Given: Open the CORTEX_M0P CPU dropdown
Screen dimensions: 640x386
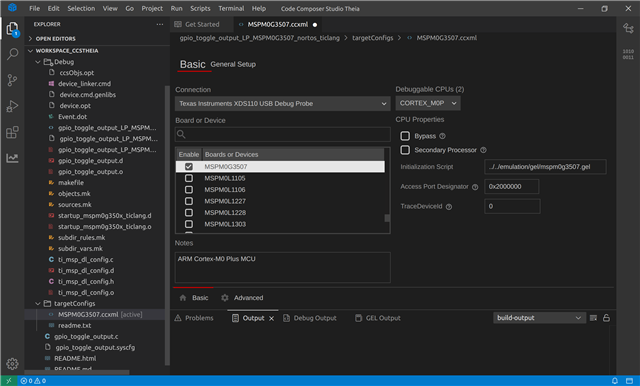Looking at the screenshot, I should click(x=428, y=103).
